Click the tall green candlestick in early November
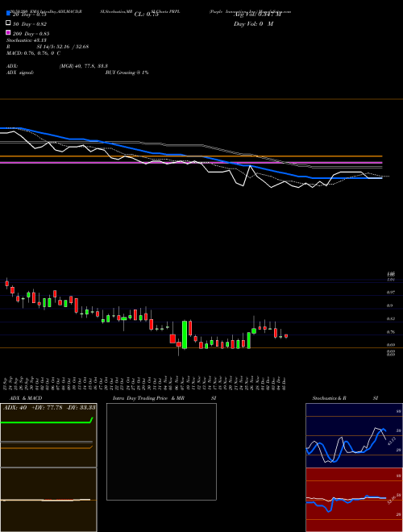 pyautogui.click(x=185, y=335)
